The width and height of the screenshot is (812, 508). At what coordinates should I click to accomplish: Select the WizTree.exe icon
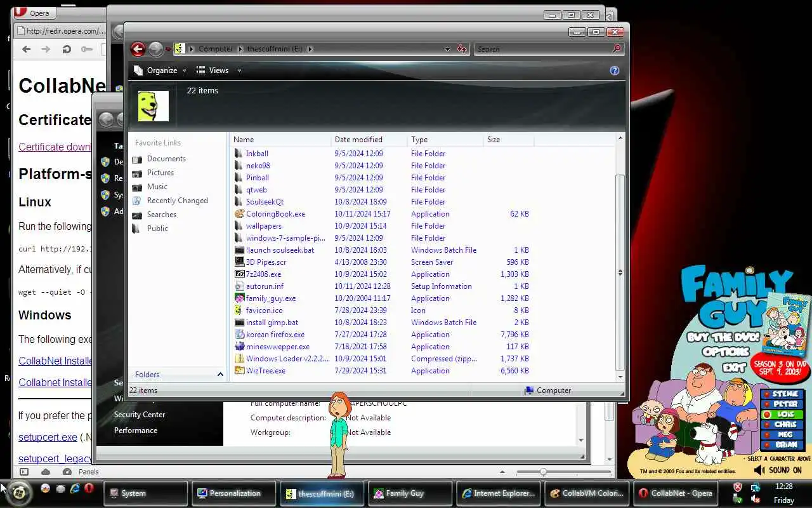(239, 370)
